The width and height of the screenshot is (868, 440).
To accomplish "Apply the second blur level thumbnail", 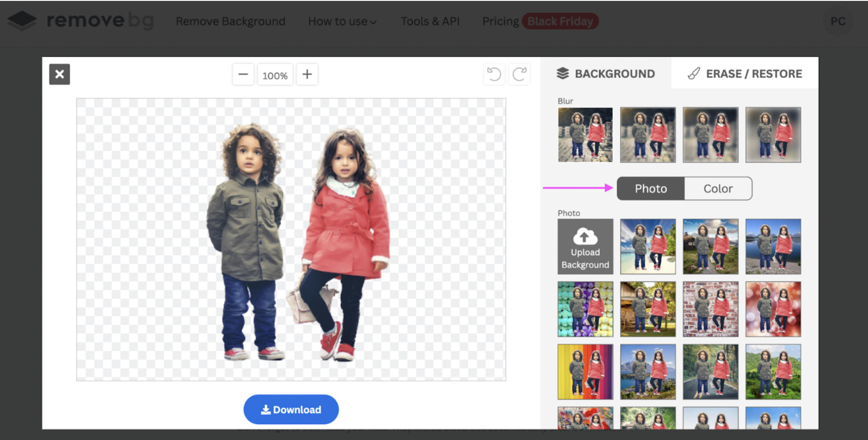I will tap(648, 135).
